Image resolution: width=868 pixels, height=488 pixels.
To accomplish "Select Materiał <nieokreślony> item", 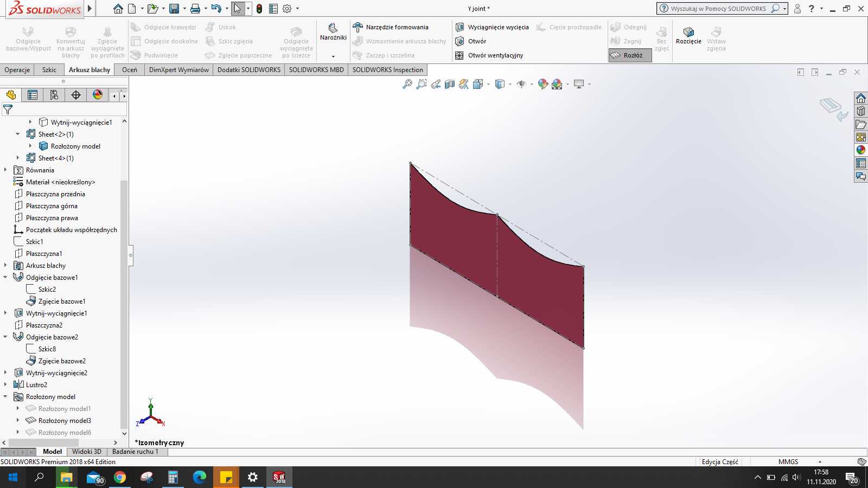I will click(60, 182).
